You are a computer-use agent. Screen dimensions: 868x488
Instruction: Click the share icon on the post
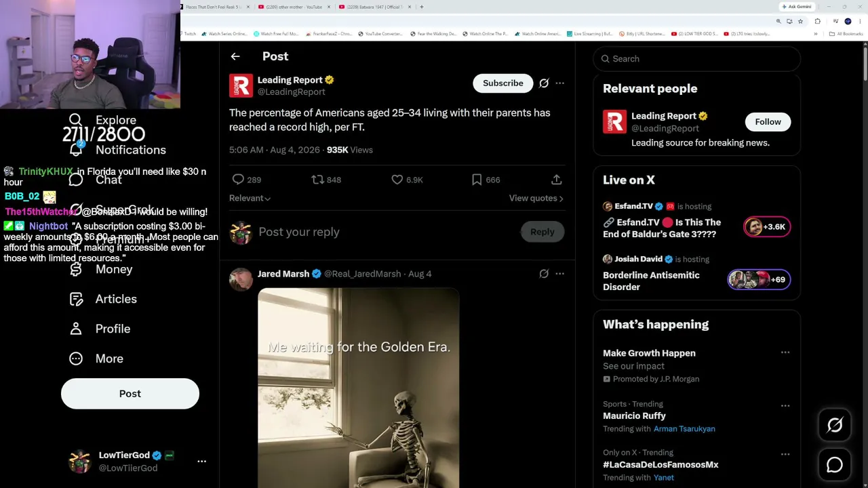556,180
